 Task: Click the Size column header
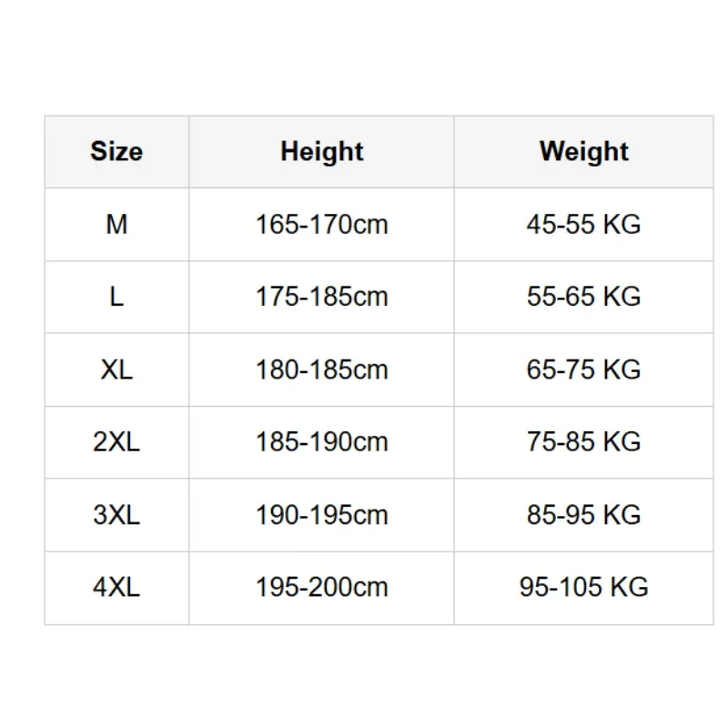tap(116, 152)
